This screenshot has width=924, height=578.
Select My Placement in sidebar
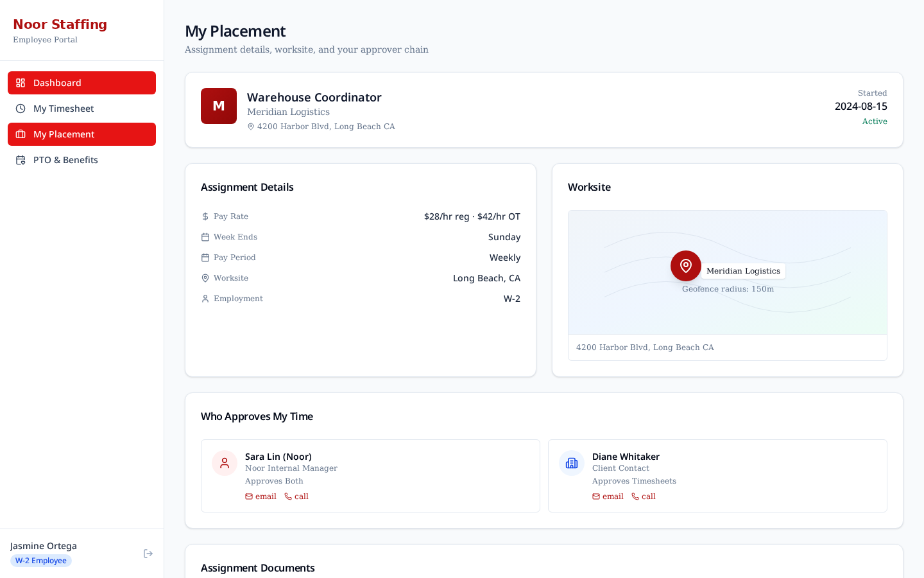(81, 134)
